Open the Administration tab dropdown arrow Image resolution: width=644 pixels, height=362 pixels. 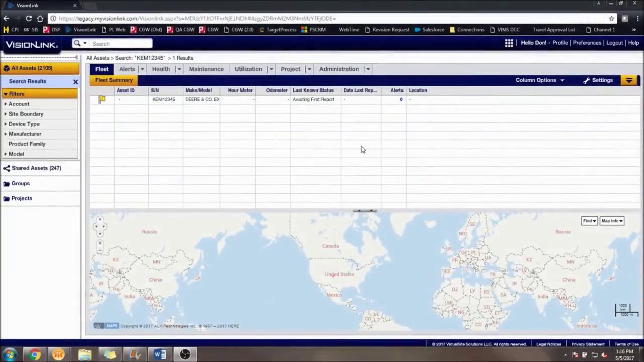tap(368, 69)
